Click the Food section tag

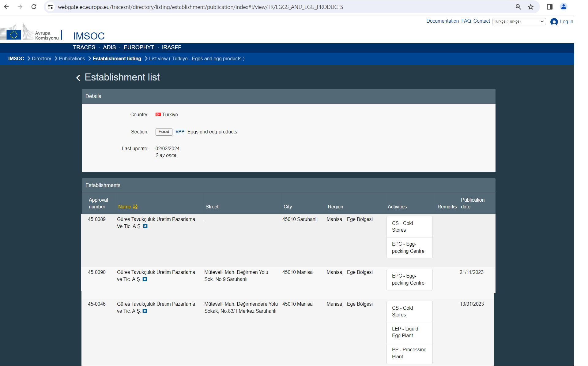click(164, 132)
